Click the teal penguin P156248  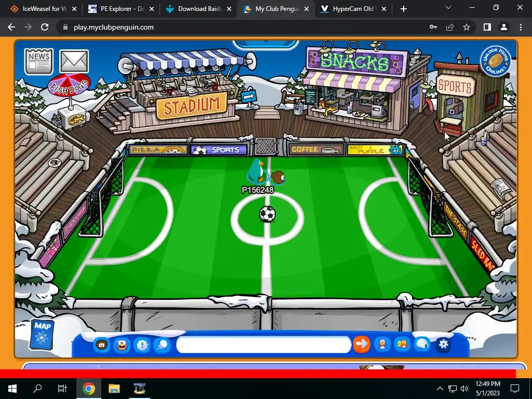[256, 172]
